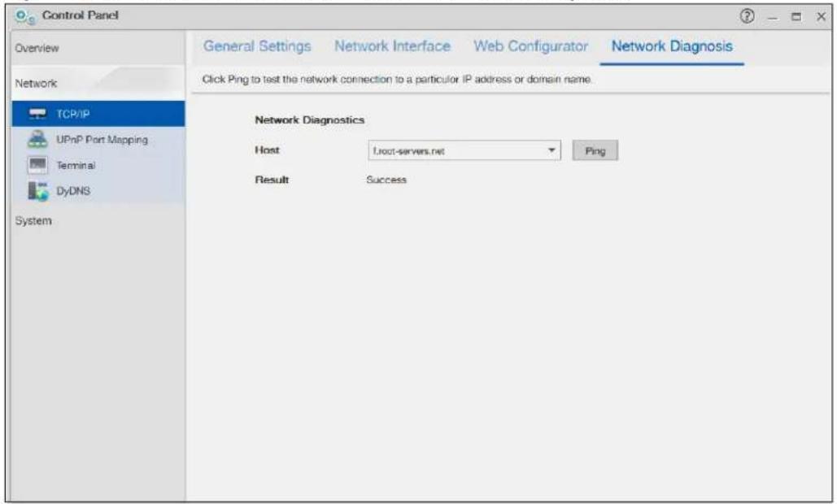Viewport: 837px width, 504px height.
Task: Open the DyDNS settings page
Action: coord(98,191)
